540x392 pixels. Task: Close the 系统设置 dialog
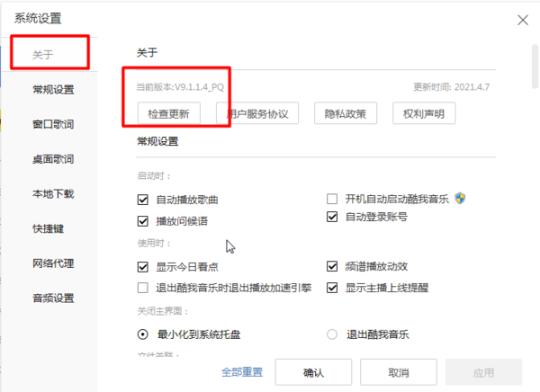pyautogui.click(x=523, y=20)
